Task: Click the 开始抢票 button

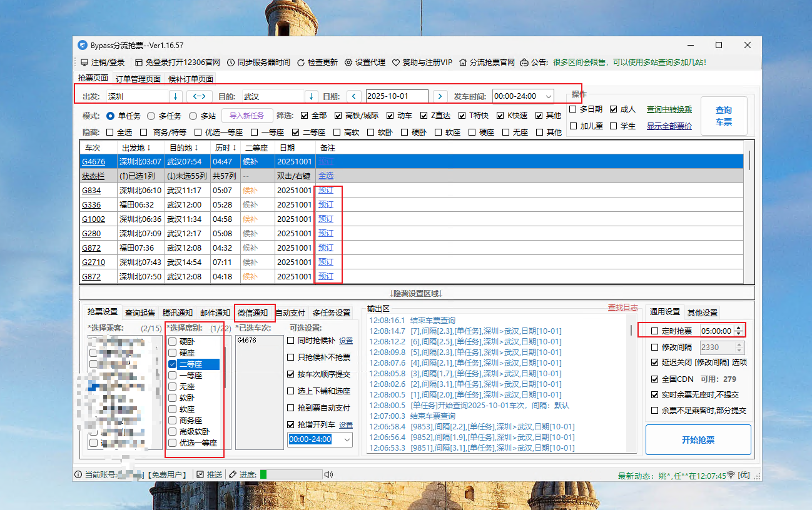Action: click(698, 440)
